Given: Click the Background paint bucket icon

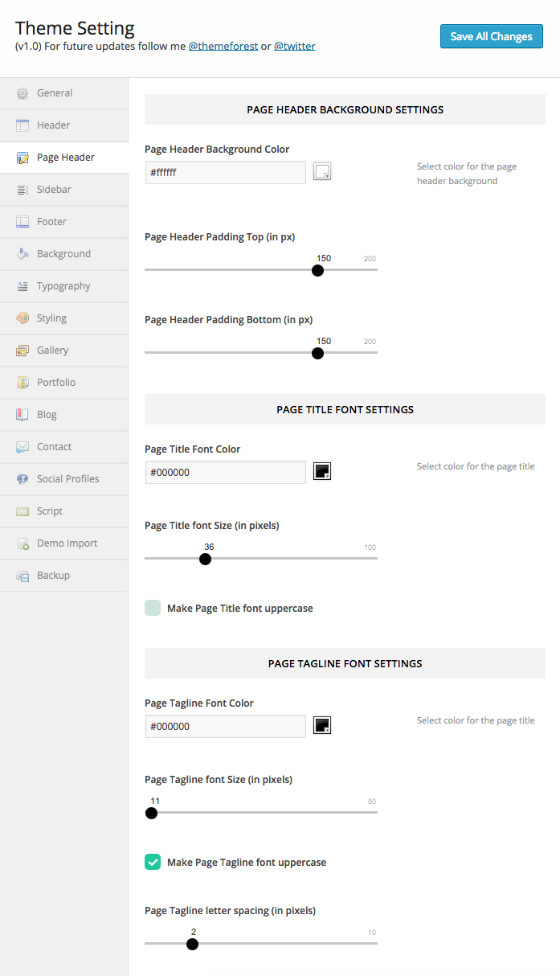Looking at the screenshot, I should 22,254.
